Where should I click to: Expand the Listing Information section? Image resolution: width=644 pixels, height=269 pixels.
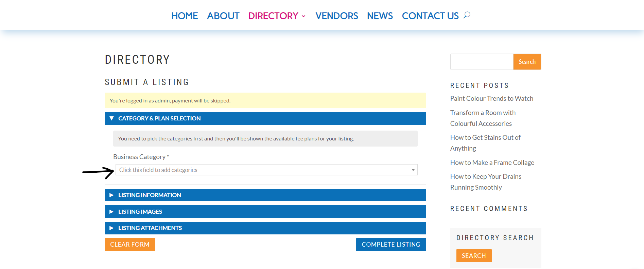click(265, 195)
